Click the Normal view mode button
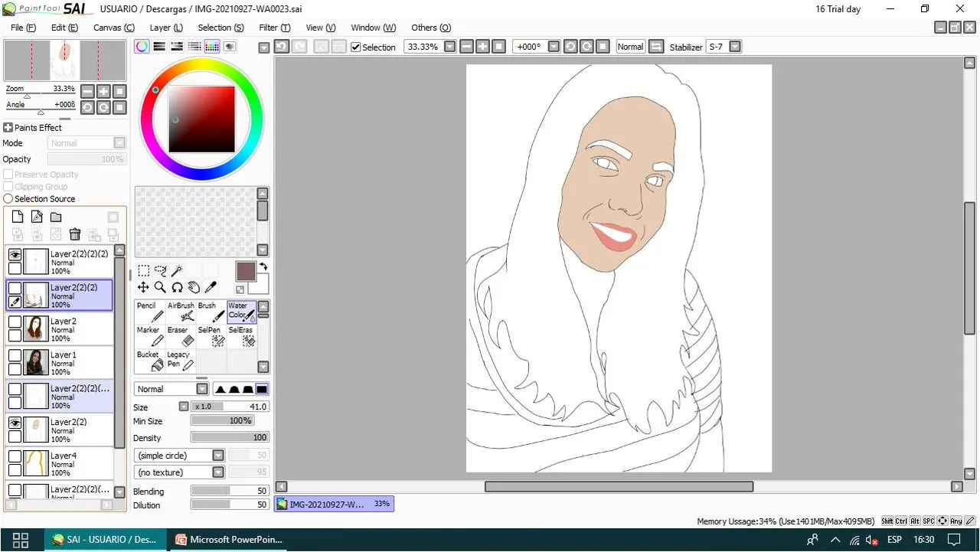The width and height of the screenshot is (980, 552). (x=630, y=47)
